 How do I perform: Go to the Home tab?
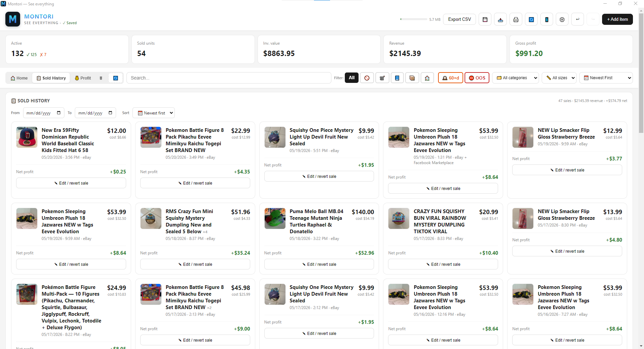(x=19, y=78)
